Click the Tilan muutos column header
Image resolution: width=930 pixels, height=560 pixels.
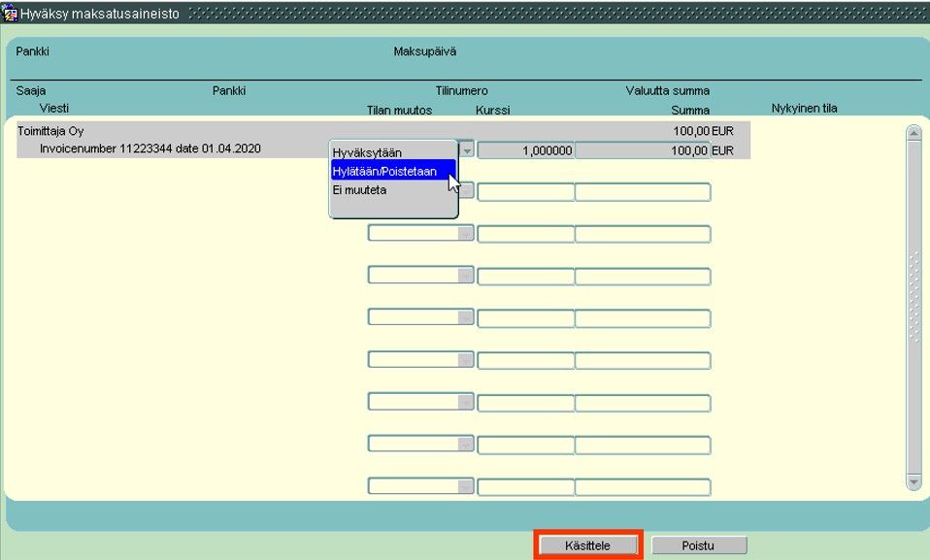[399, 111]
